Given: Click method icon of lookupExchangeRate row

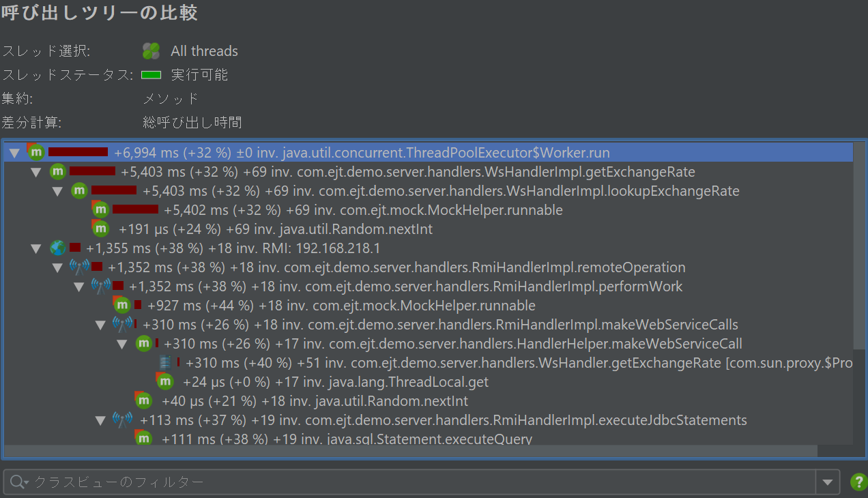Looking at the screenshot, I should point(79,190).
